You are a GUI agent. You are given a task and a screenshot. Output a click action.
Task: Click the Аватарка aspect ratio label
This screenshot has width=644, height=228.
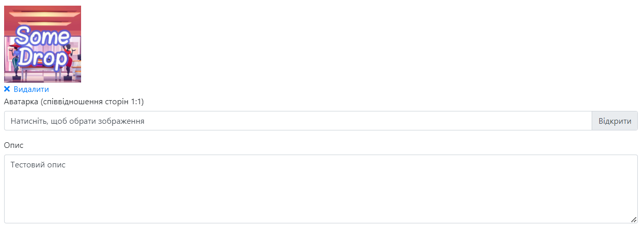[x=74, y=102]
